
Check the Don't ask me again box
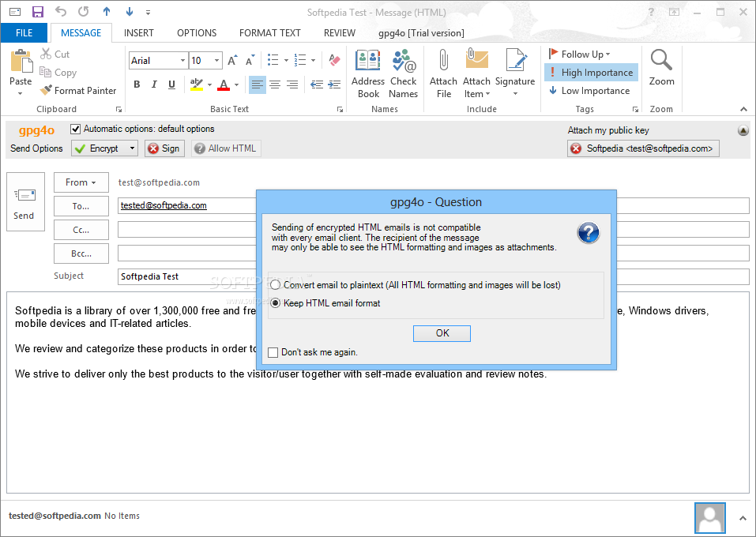[273, 352]
